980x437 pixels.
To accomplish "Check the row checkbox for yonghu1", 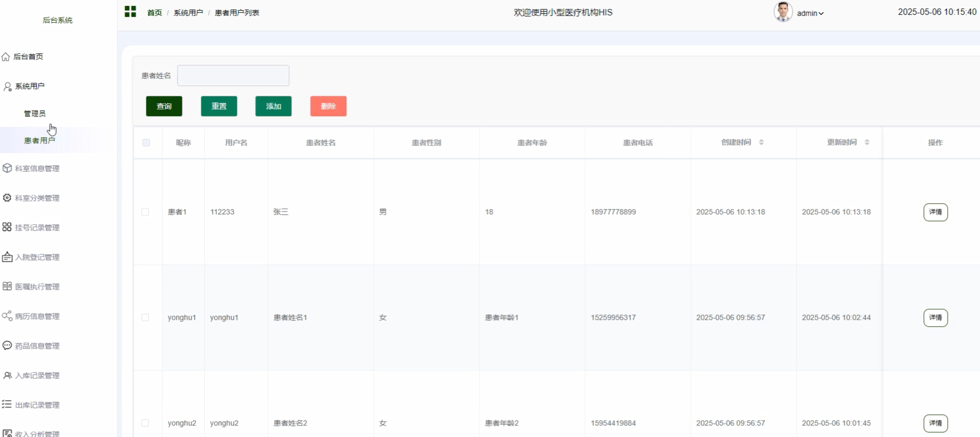I will [145, 317].
